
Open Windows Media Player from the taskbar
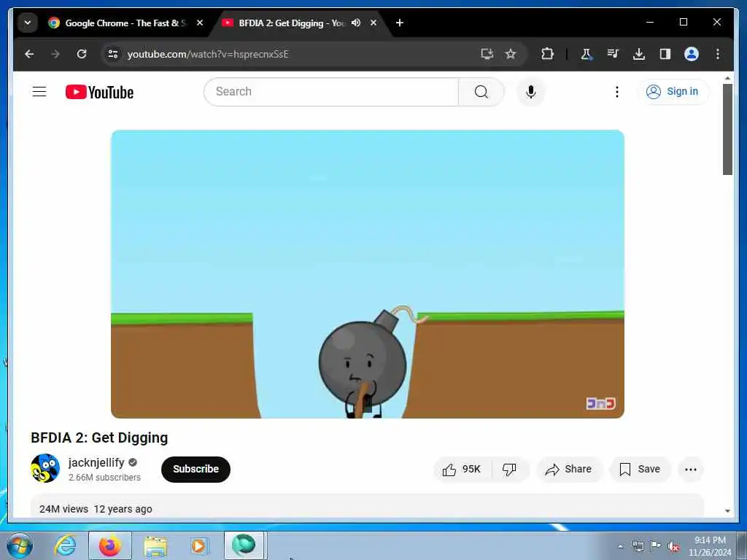tap(198, 545)
